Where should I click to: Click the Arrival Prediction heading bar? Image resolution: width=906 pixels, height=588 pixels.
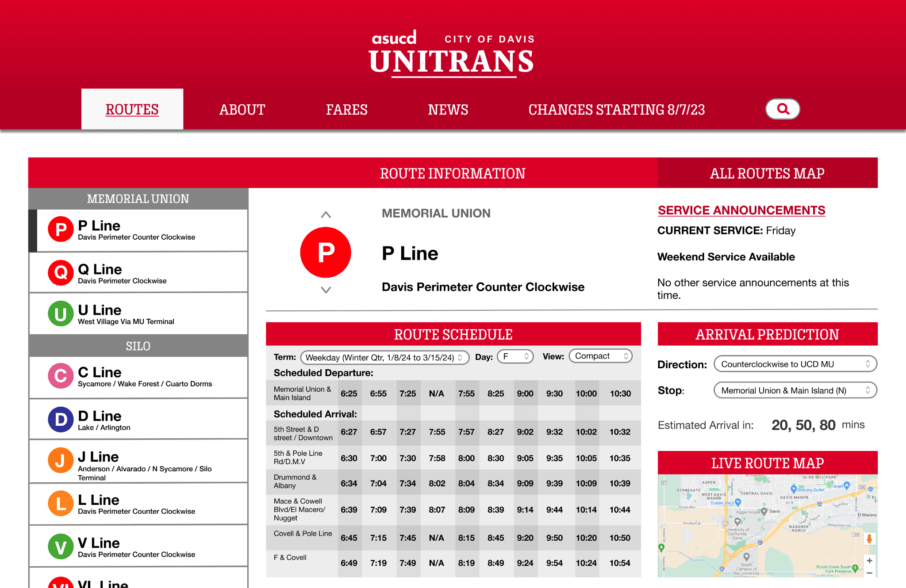pos(767,334)
